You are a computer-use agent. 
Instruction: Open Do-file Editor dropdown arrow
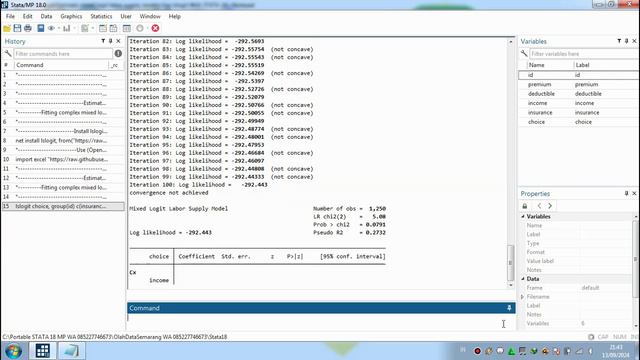pos(93,28)
